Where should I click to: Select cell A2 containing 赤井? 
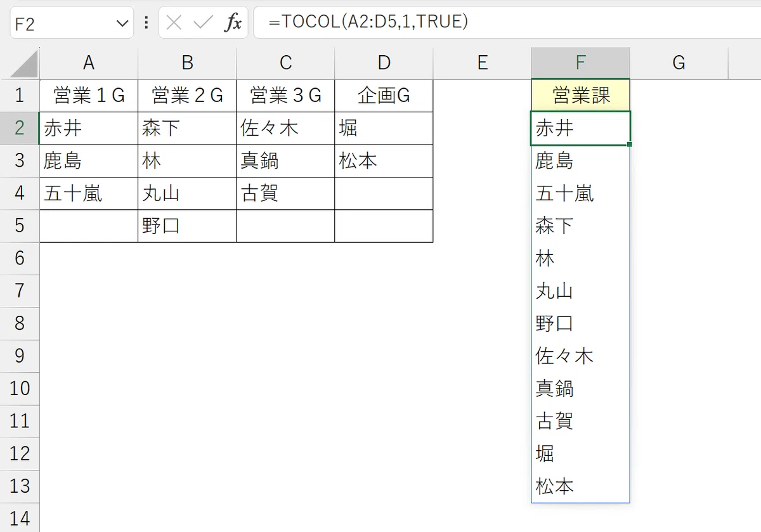coord(89,128)
